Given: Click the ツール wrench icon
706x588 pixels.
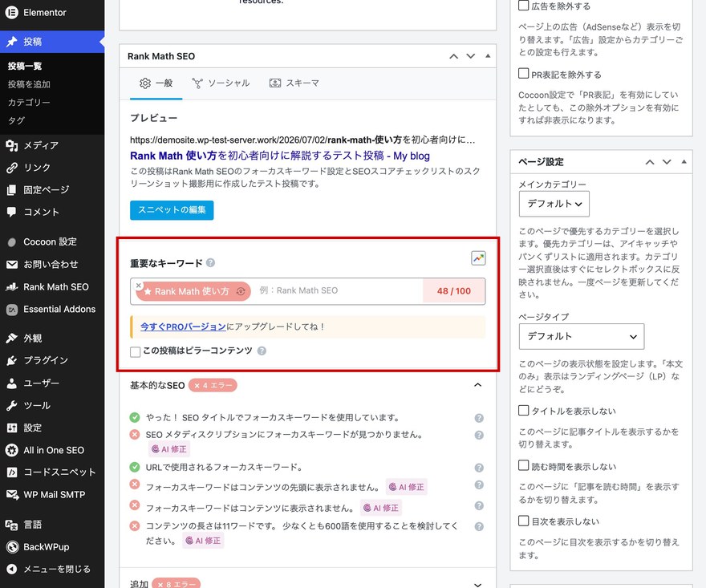Looking at the screenshot, I should click(12, 406).
